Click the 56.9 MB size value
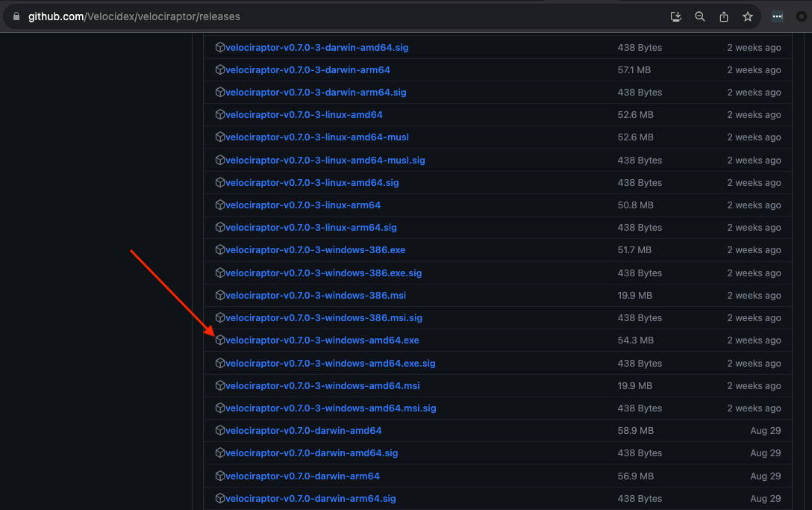812x510 pixels. point(635,476)
